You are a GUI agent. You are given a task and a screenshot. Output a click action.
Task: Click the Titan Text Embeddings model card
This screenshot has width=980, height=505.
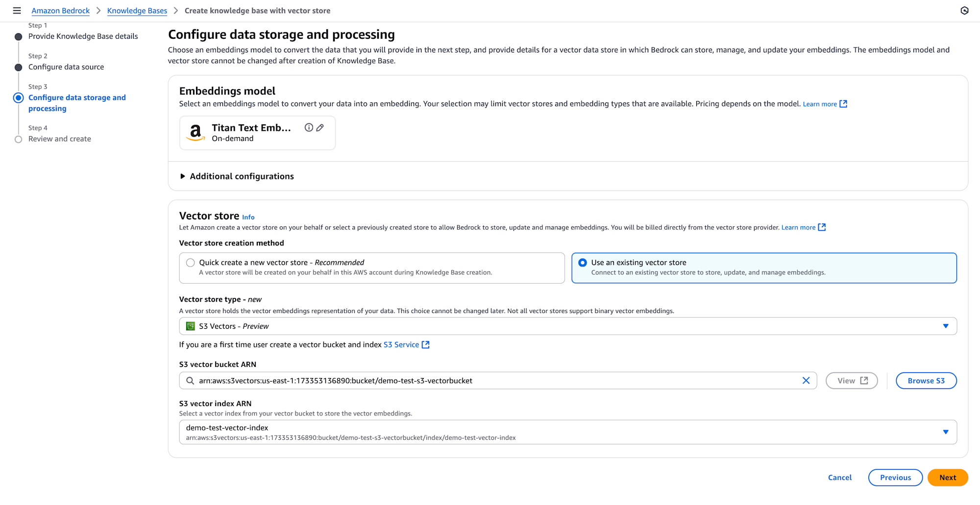click(x=258, y=133)
